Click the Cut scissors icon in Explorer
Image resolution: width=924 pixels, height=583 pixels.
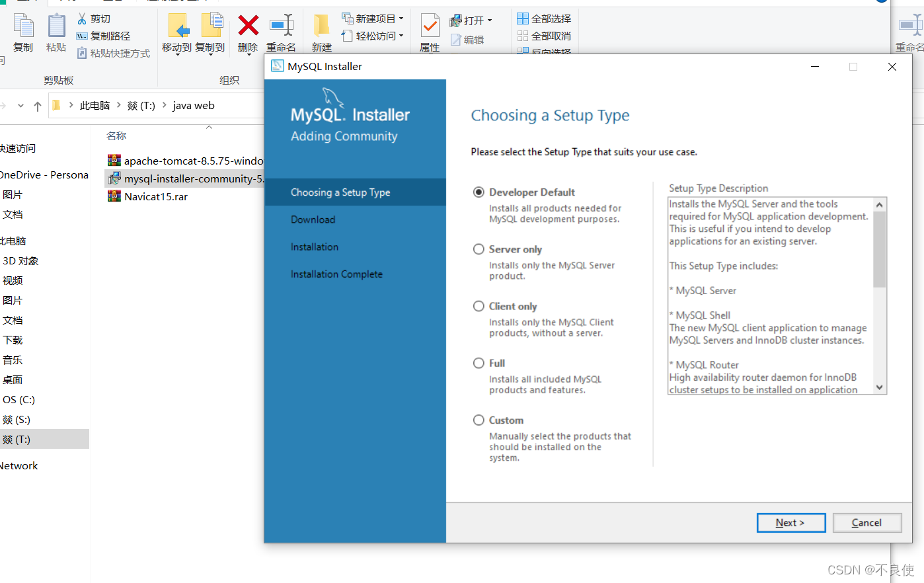[x=82, y=19]
